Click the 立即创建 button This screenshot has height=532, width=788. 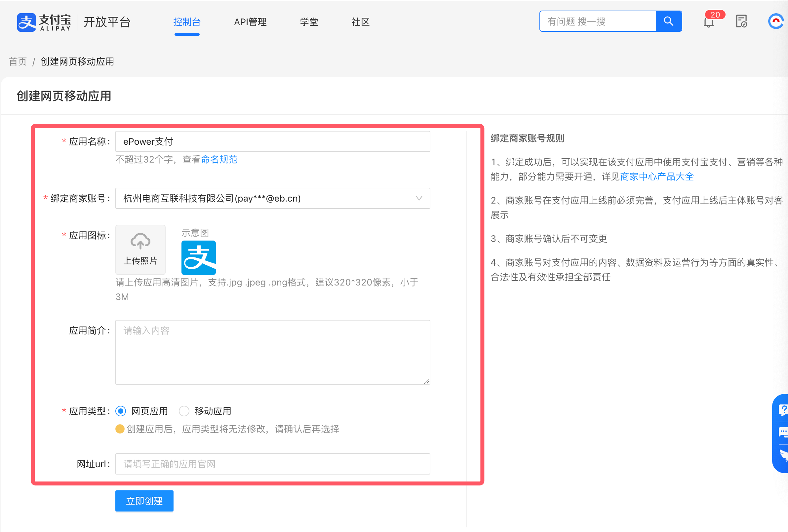point(144,501)
